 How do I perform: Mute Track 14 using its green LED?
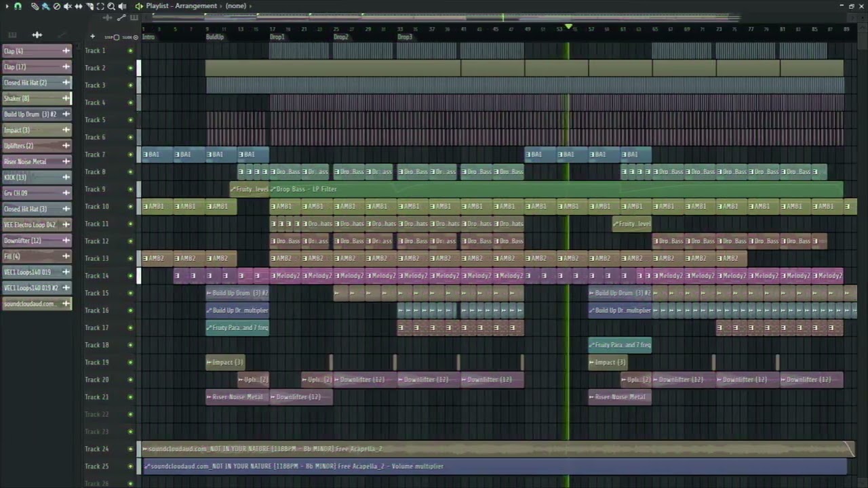pos(131,276)
